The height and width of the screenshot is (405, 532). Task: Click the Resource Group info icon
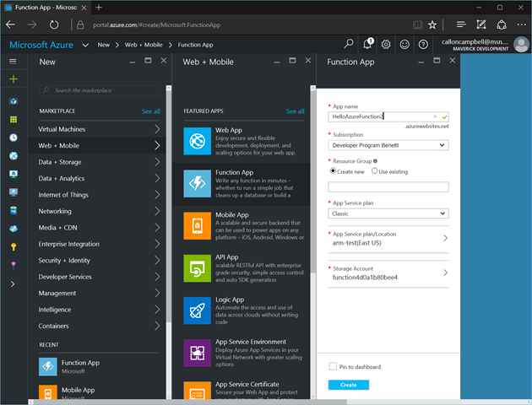tap(375, 161)
